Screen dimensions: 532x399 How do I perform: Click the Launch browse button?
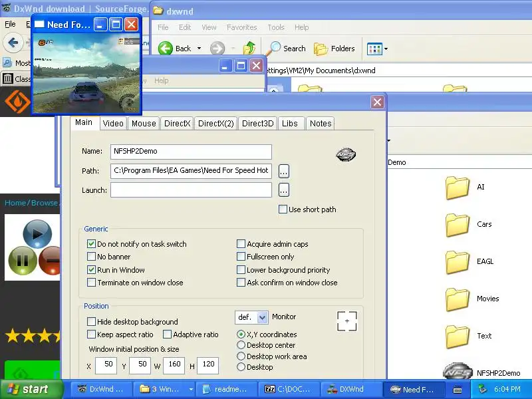click(284, 190)
